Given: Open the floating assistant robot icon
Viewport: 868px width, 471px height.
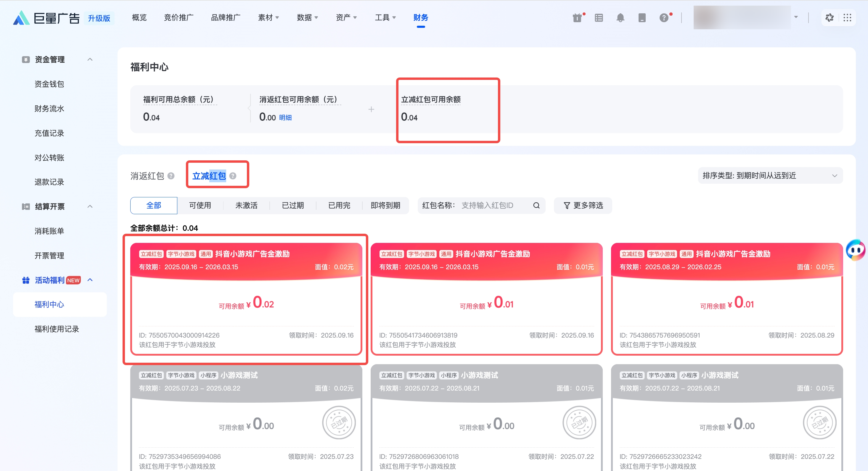Looking at the screenshot, I should click(856, 250).
